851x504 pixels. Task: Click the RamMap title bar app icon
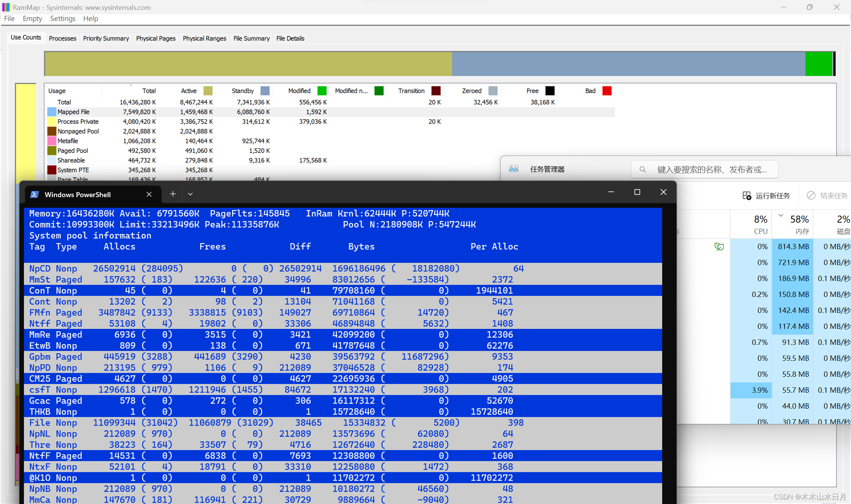pyautogui.click(x=6, y=7)
